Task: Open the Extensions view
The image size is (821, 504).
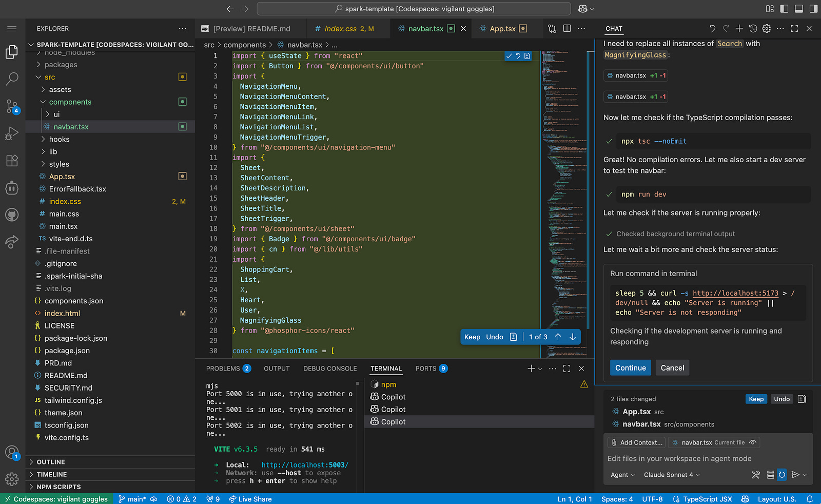Action: click(12, 161)
